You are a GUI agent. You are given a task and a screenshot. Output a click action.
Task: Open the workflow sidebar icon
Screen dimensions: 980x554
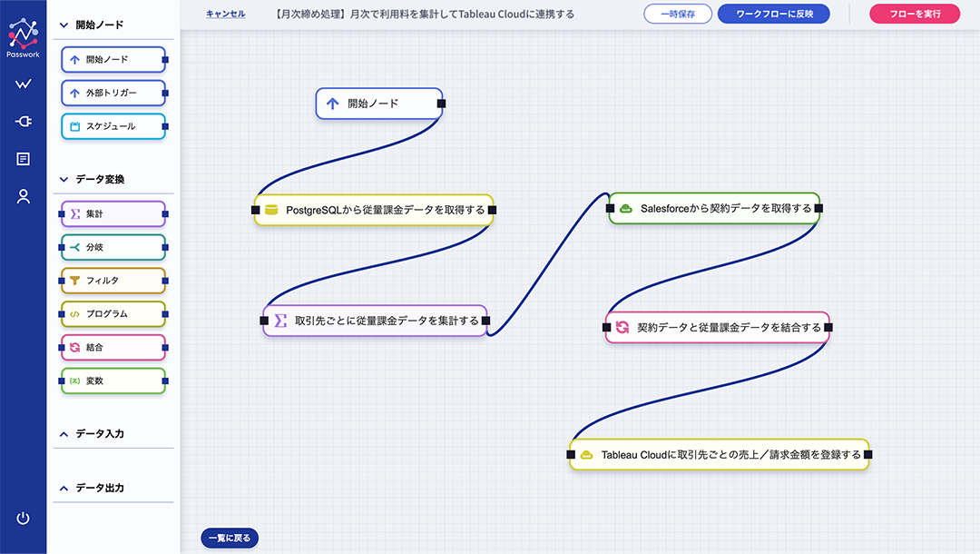(23, 84)
